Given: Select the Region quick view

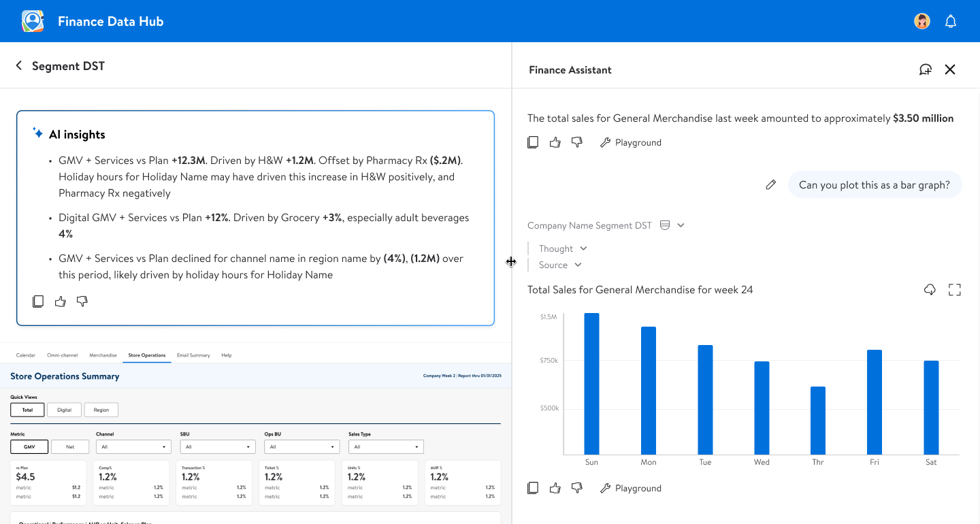Looking at the screenshot, I should click(x=101, y=410).
